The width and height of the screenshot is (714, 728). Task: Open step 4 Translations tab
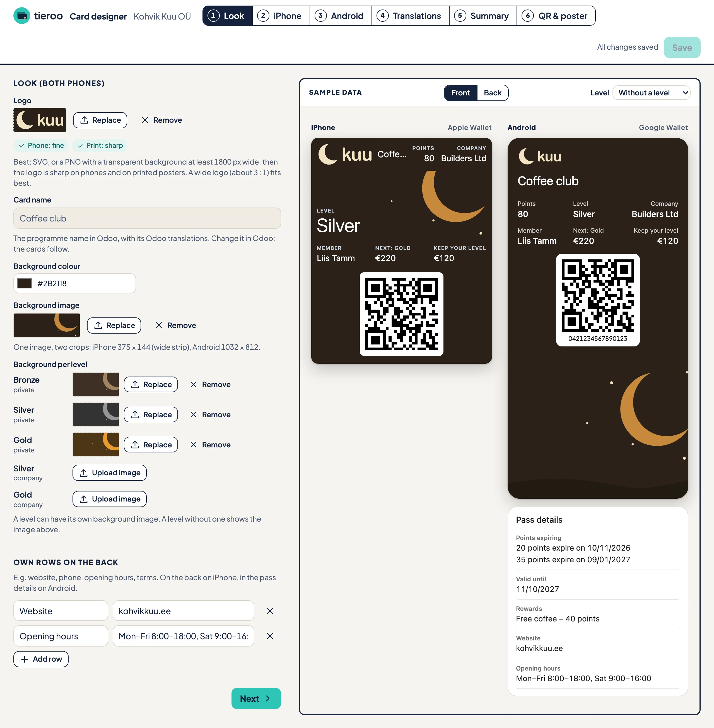click(x=410, y=16)
